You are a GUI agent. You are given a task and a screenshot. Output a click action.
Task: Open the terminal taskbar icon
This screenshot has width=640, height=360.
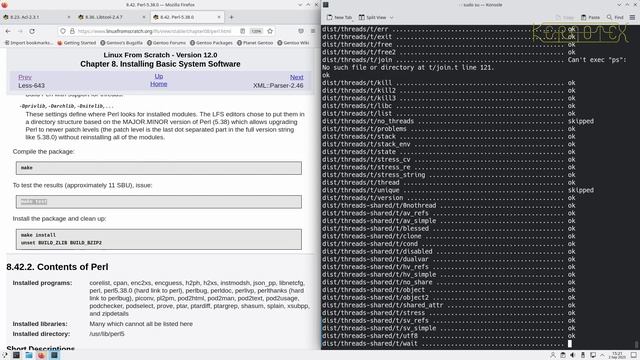[16, 355]
